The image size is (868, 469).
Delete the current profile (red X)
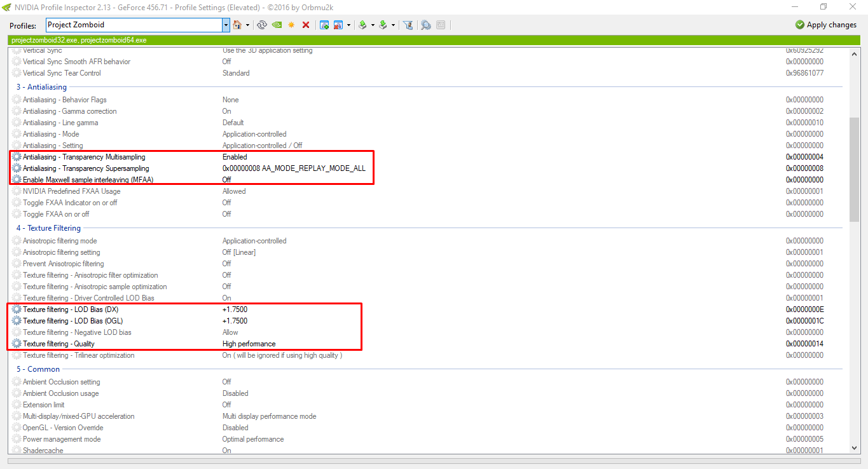tap(306, 25)
